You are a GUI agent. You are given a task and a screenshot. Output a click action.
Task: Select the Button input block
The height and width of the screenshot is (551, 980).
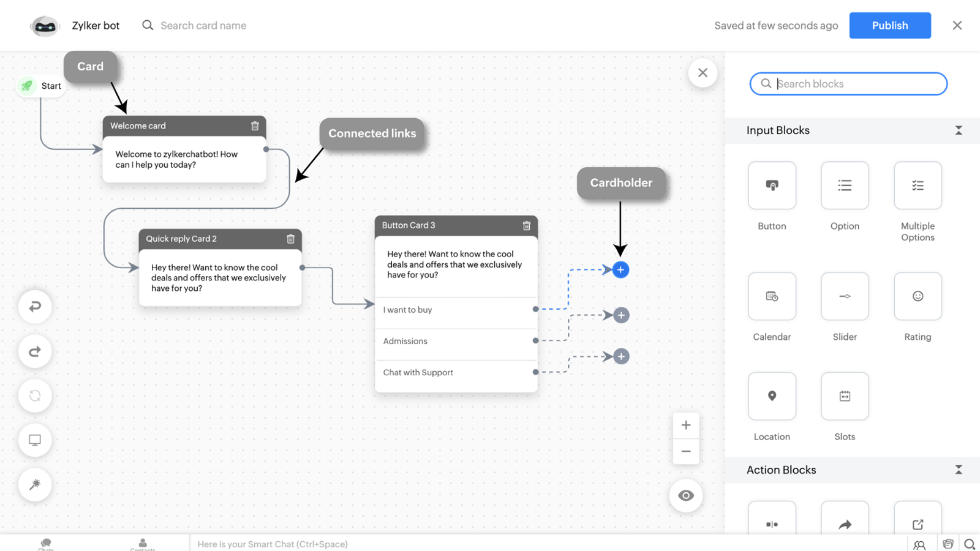[x=772, y=186]
